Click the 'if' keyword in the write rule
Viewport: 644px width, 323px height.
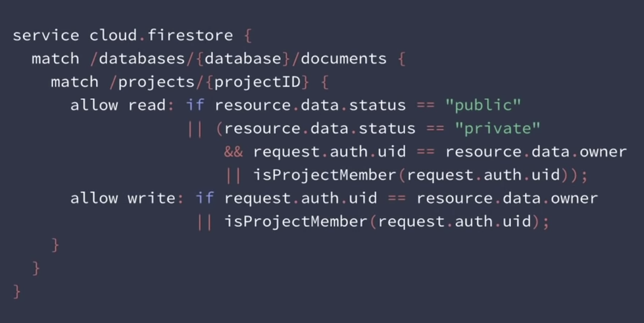[x=205, y=198]
